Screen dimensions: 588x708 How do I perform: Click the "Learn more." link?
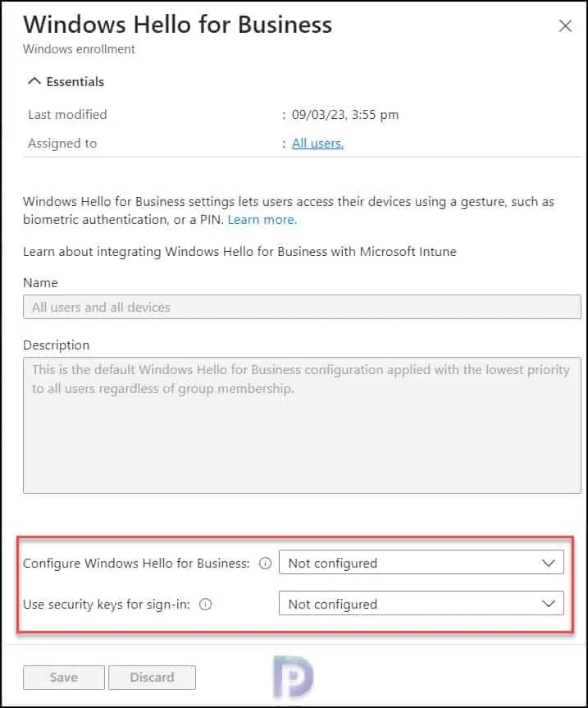(261, 219)
